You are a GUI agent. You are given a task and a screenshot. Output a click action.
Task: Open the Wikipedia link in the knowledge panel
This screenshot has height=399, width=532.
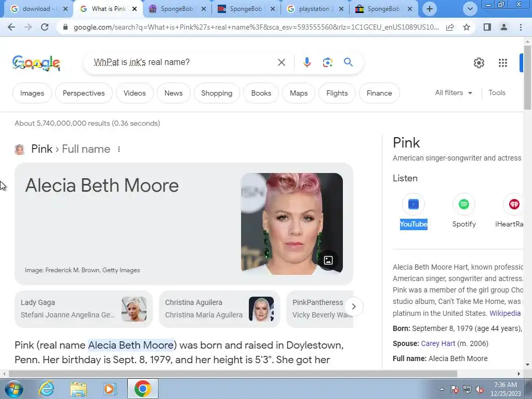pyautogui.click(x=505, y=313)
